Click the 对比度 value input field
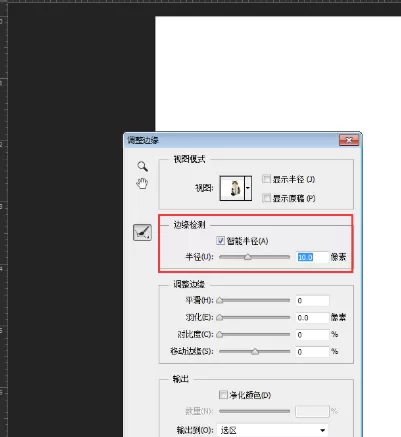The height and width of the screenshot is (437, 401). [312, 335]
